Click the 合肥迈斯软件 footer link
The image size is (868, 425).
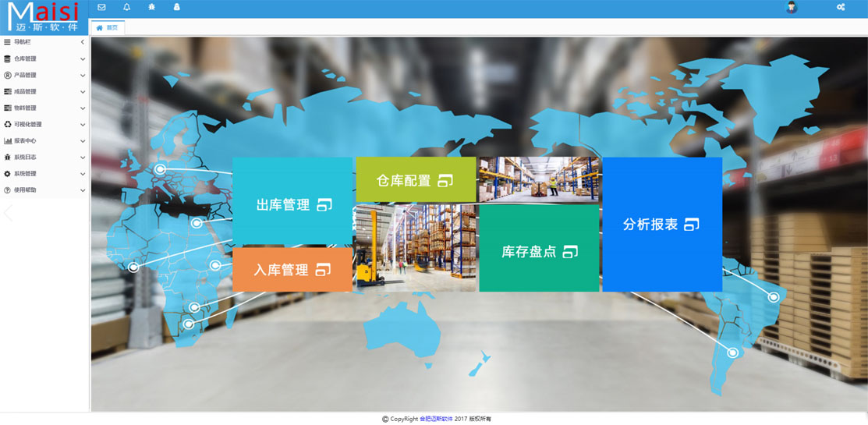[435, 419]
